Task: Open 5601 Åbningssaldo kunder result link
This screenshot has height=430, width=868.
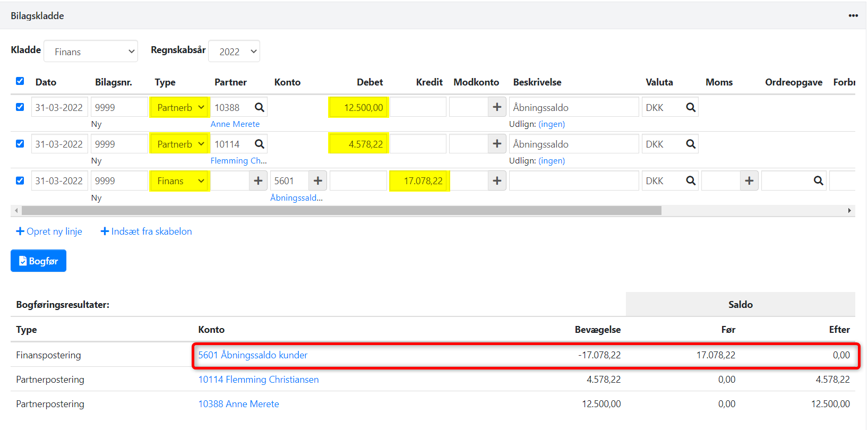Action: coord(253,355)
